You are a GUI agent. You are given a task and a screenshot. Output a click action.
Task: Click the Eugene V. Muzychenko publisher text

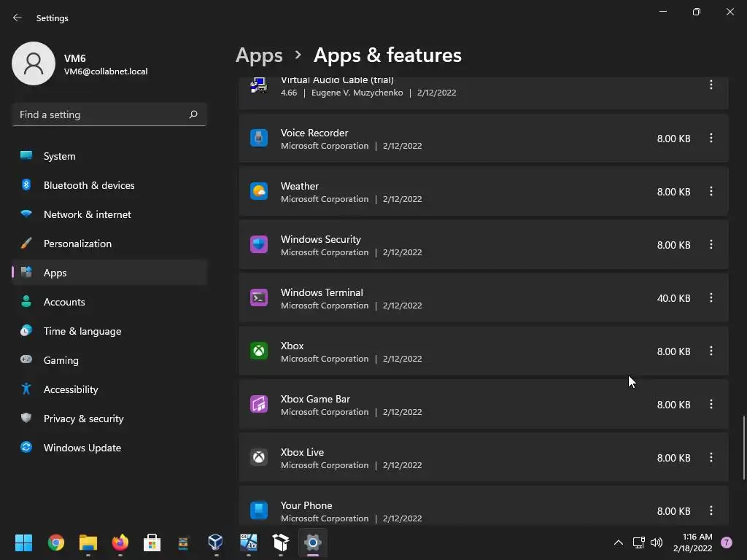pos(357,93)
